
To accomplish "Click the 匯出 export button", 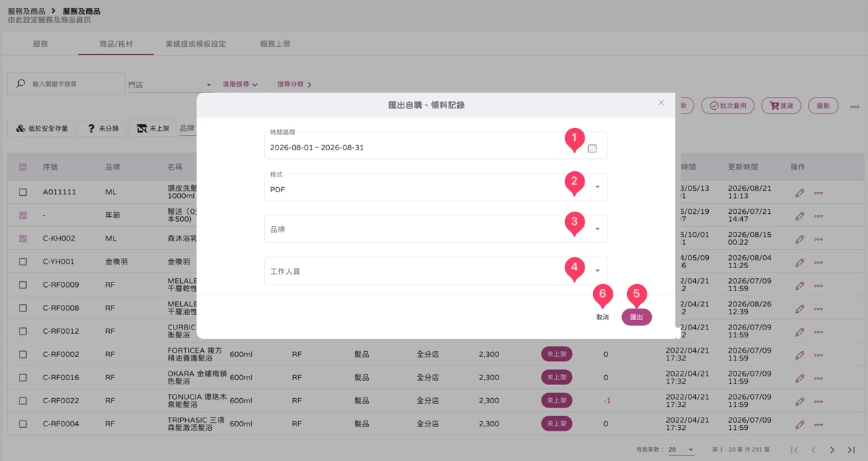I will 637,317.
